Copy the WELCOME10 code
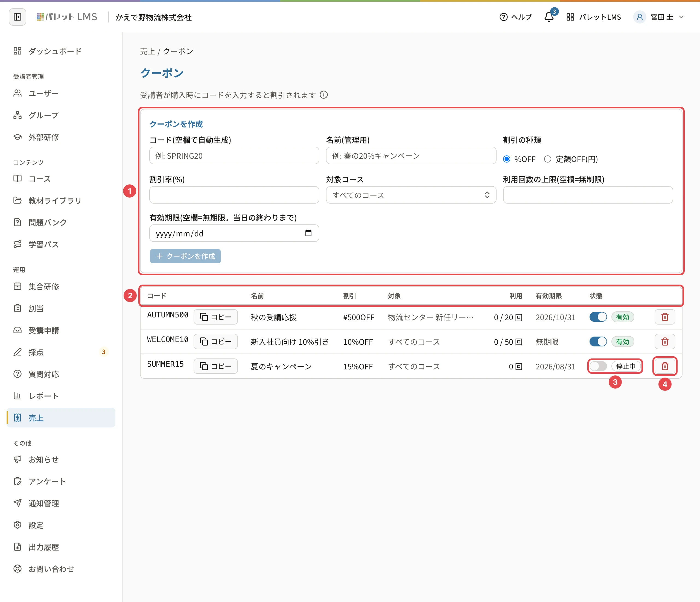 215,341
